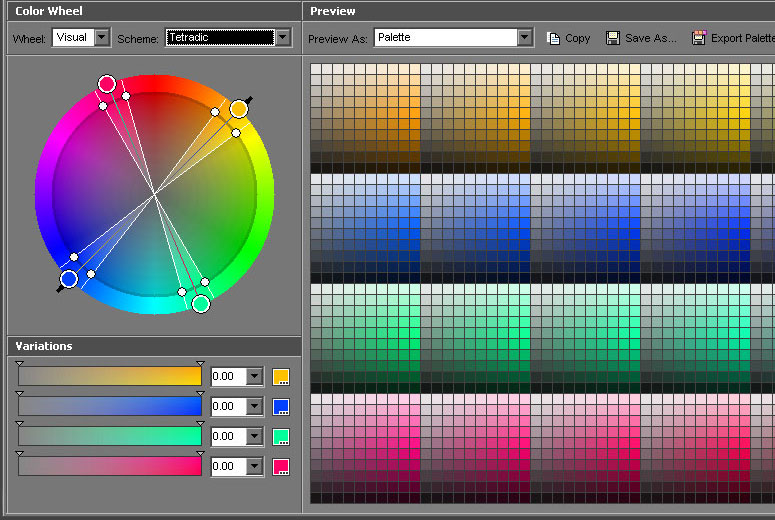This screenshot has height=520, width=775.
Task: Click the pink variation gradient bar
Action: (110, 466)
